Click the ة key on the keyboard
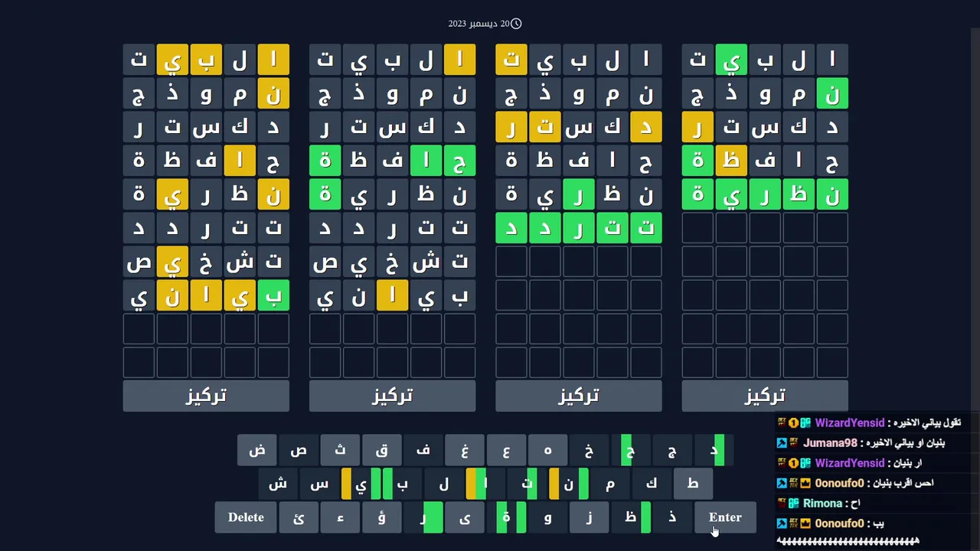This screenshot has width=980, height=551. pyautogui.click(x=505, y=517)
